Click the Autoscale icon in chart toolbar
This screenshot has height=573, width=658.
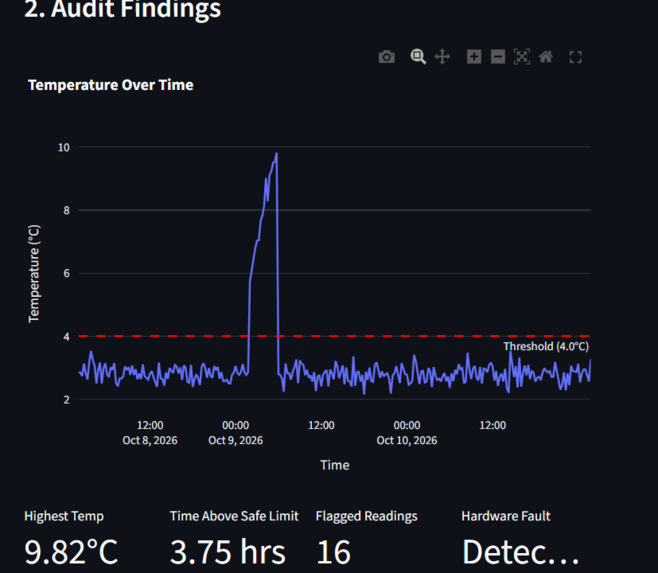pyautogui.click(x=522, y=57)
